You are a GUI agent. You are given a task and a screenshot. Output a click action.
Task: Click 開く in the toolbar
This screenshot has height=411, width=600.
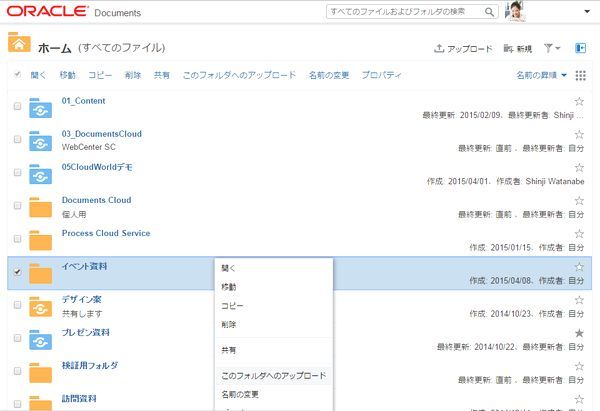(x=38, y=75)
